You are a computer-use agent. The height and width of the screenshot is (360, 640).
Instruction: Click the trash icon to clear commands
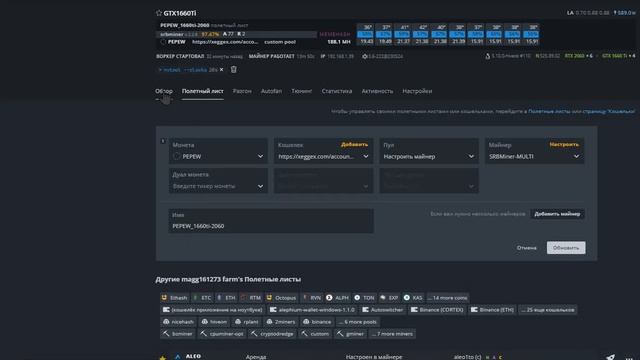click(x=233, y=70)
